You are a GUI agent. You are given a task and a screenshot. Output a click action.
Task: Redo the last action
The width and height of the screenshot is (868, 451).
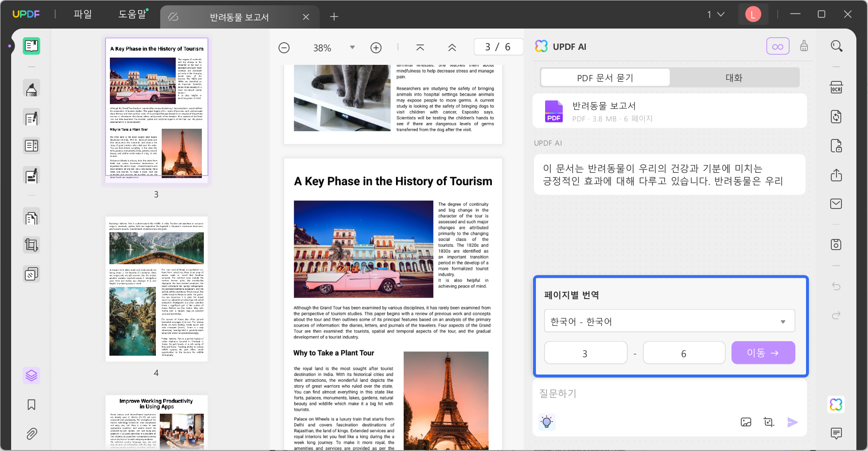(836, 316)
